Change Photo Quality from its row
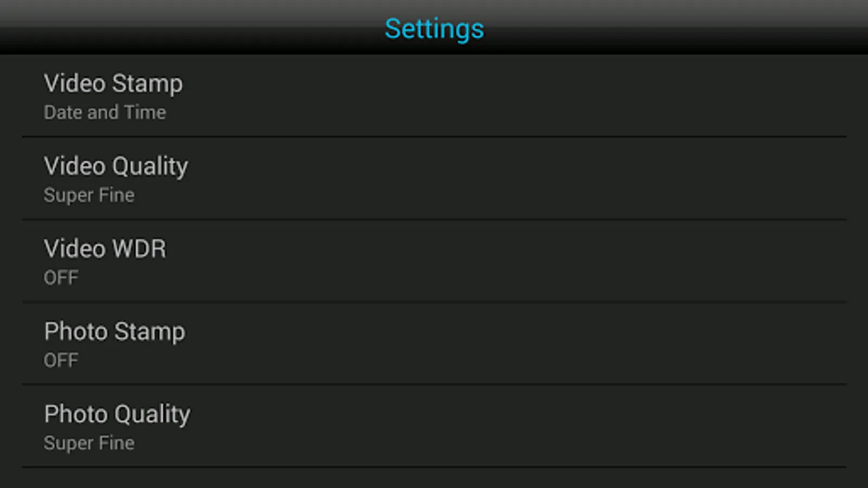 pyautogui.click(x=434, y=426)
